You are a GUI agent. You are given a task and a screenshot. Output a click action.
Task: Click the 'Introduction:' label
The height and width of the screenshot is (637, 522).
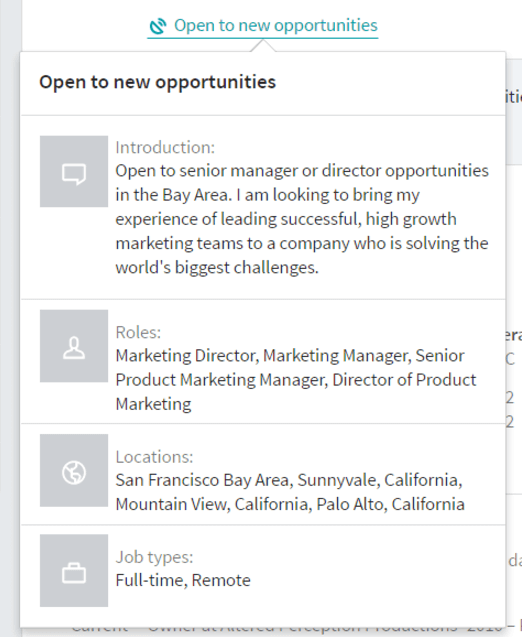[x=165, y=147]
